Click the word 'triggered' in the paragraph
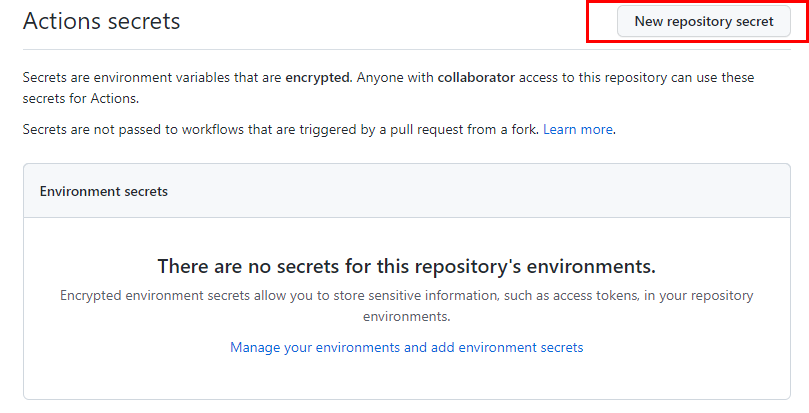 pyautogui.click(x=327, y=129)
